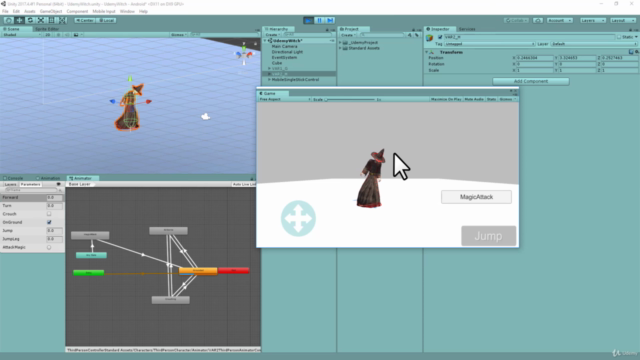Switch to Animator Layers tab
This screenshot has height=360, width=640.
(10, 184)
